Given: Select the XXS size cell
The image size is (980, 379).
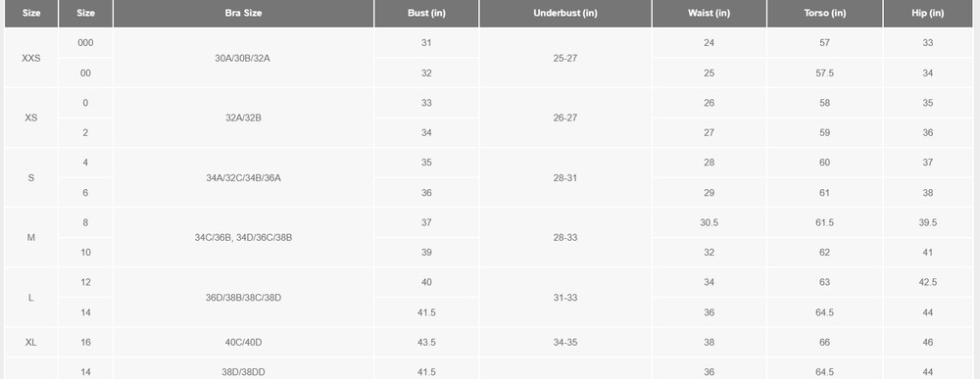Looking at the screenshot, I should (31, 58).
